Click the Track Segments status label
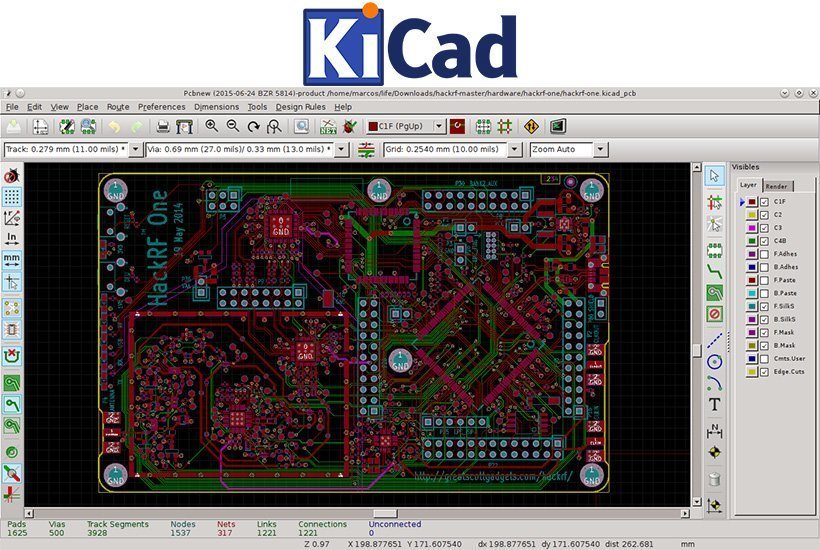This screenshot has width=820, height=550. tap(118, 524)
